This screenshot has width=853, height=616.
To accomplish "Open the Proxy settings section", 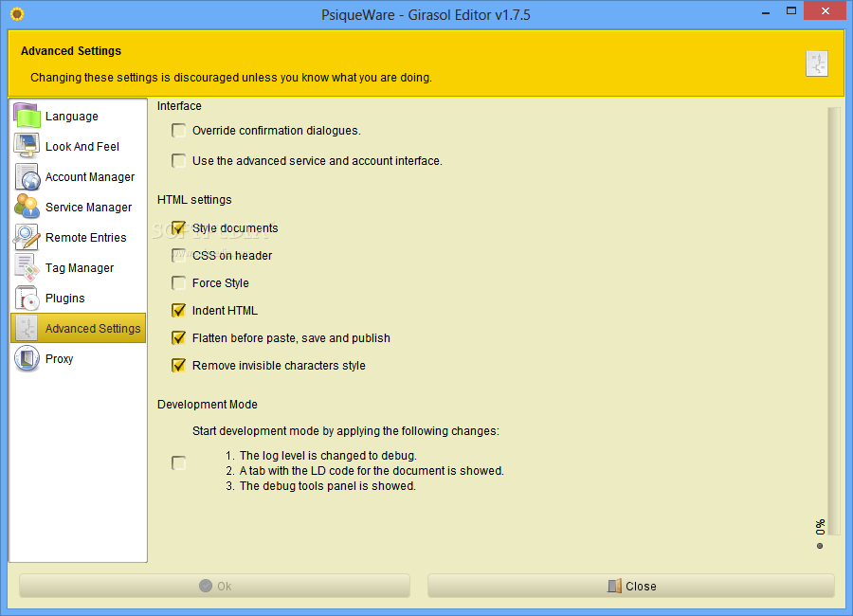I will tap(79, 358).
